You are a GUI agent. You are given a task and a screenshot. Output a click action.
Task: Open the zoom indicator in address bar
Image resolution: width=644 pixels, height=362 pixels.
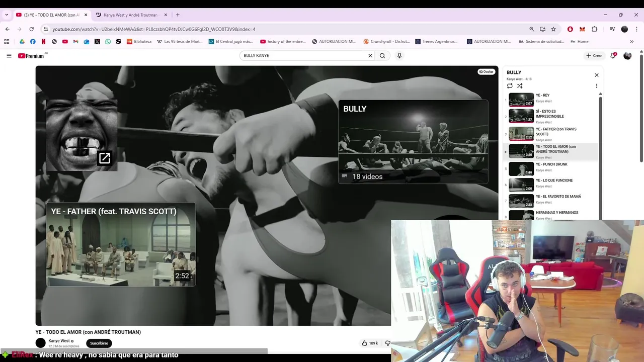[x=531, y=29]
